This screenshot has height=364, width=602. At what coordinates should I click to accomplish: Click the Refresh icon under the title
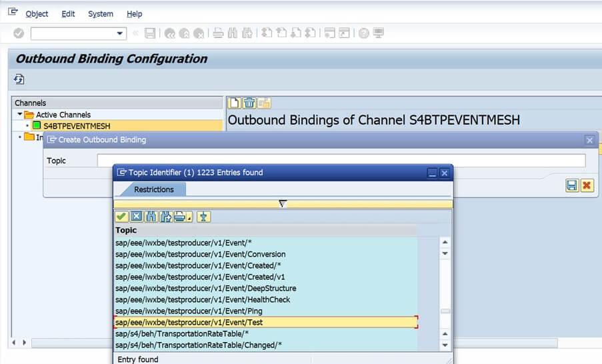tap(19, 79)
